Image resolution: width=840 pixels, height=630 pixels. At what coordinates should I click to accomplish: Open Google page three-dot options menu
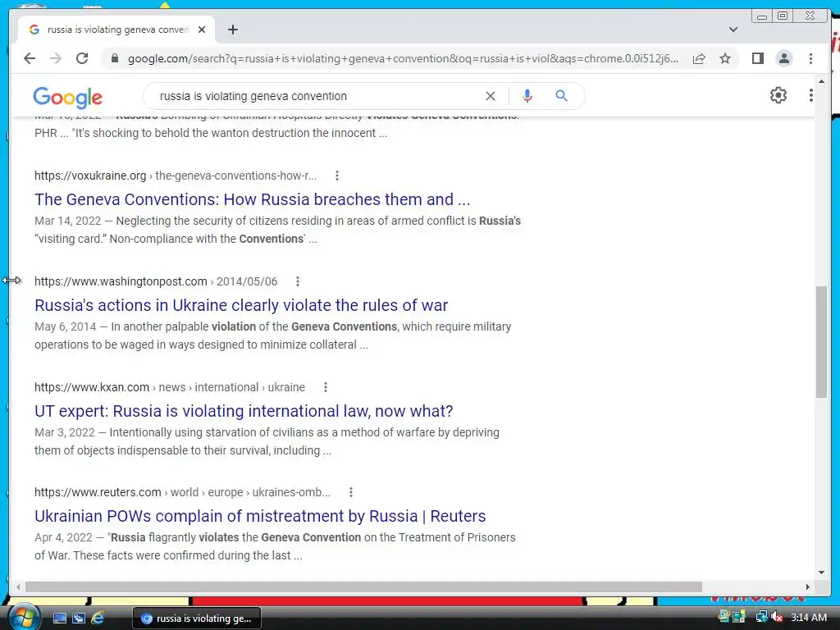tap(811, 95)
